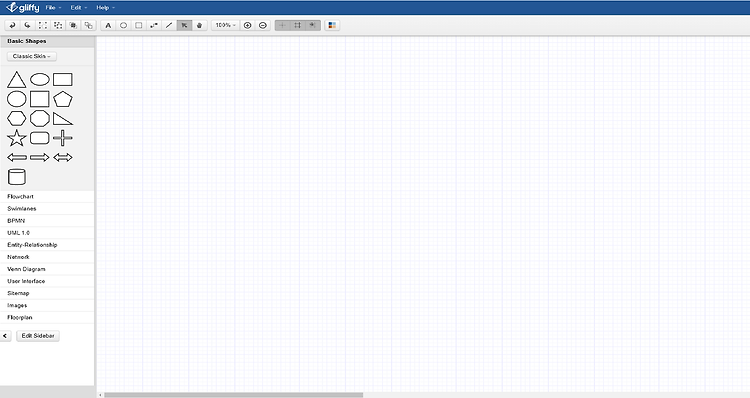The image size is (750, 398).
Task: Pick the star shape
Action: [17, 138]
